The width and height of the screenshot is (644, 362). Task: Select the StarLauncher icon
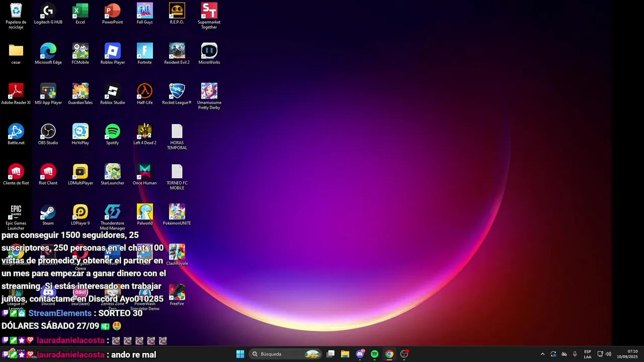pos(113,175)
